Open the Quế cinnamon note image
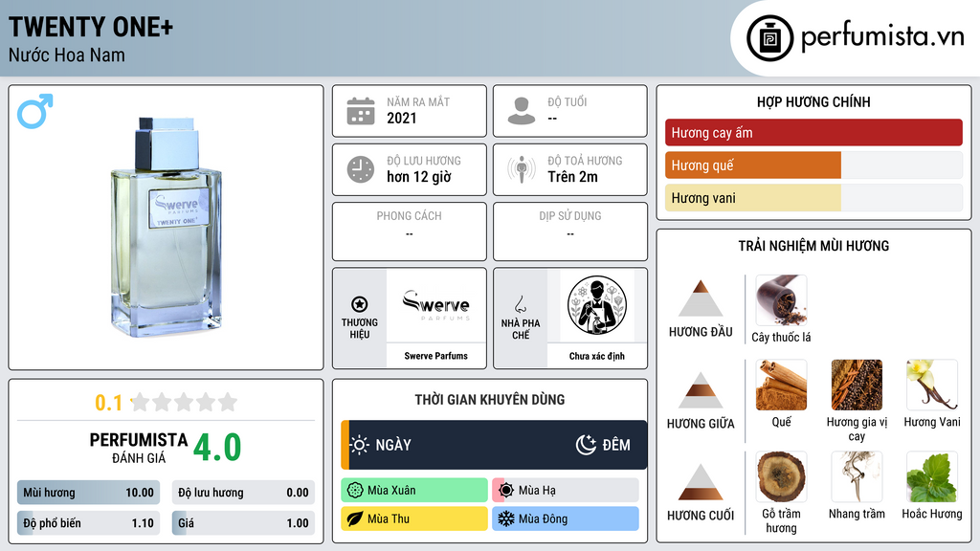 pyautogui.click(x=781, y=385)
